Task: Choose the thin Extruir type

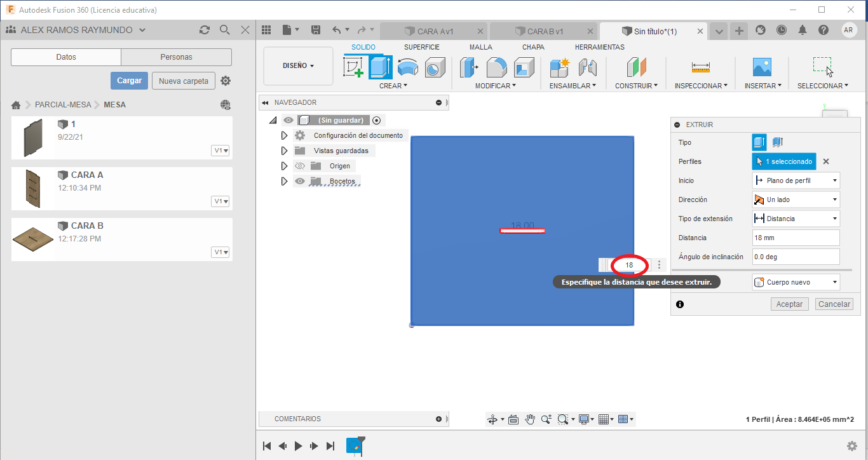Action: [x=777, y=142]
